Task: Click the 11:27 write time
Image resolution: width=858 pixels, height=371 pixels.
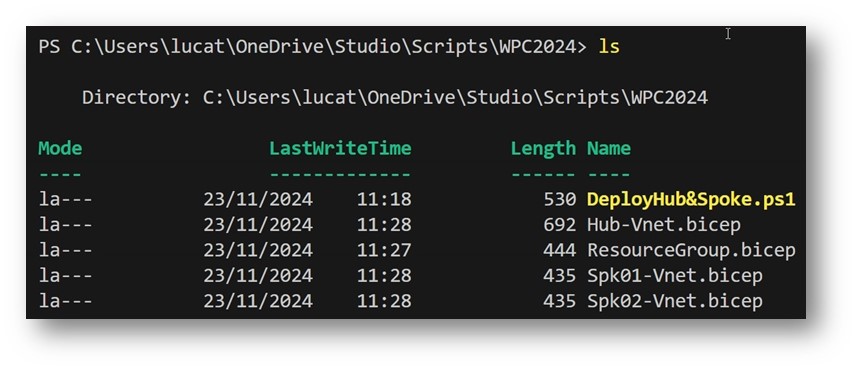Action: click(384, 250)
